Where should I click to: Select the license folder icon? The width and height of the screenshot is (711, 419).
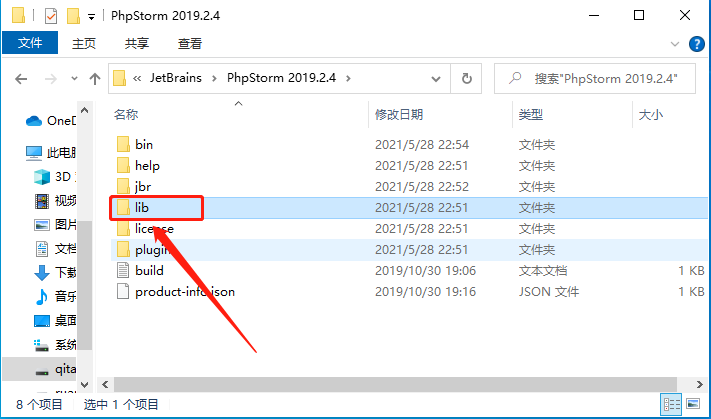pos(123,229)
